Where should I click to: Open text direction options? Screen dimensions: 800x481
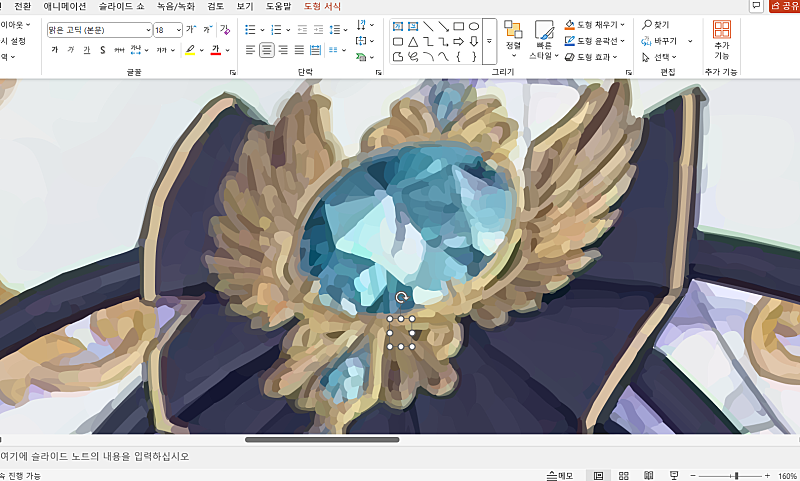pos(365,24)
